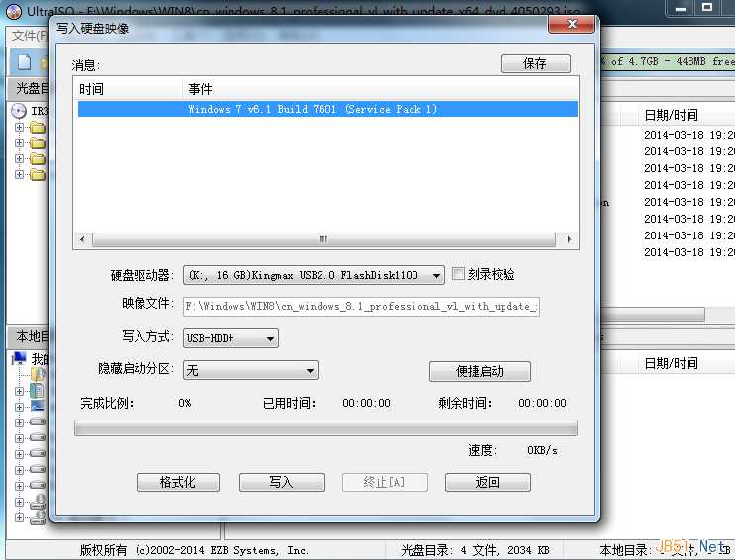This screenshot has height=560, width=735.
Task: Expand the documents library node in local tree
Action: tap(19, 390)
